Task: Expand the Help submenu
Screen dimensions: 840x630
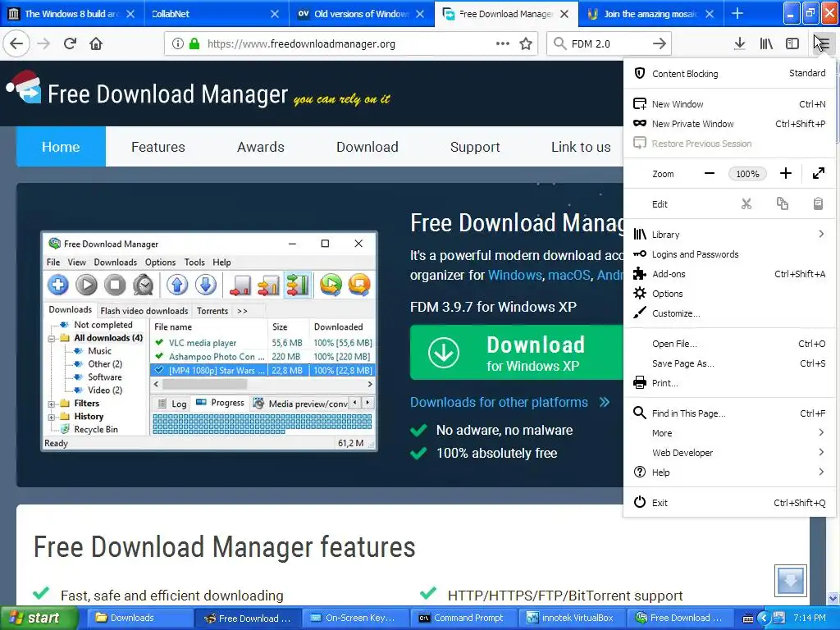Action: point(729,472)
